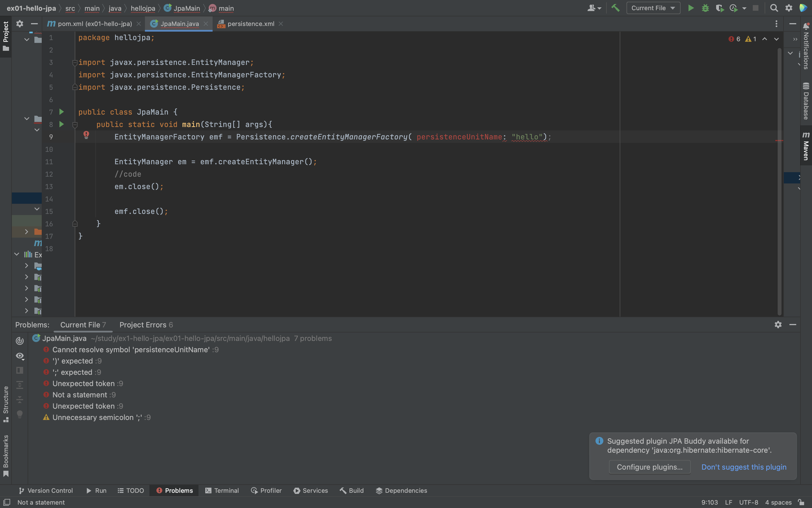Click error stripe marker beside line 9
This screenshot has width=812, height=508.
click(x=779, y=141)
